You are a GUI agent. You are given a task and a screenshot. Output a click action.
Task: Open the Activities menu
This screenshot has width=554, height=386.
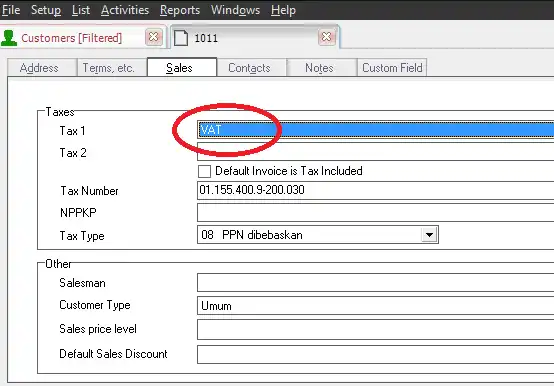coord(125,10)
